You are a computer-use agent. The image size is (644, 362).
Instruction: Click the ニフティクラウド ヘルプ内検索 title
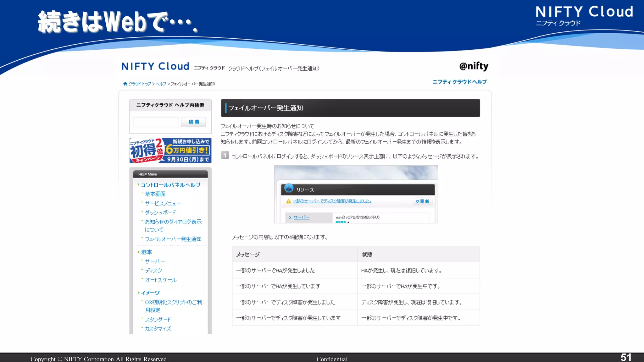click(x=170, y=105)
